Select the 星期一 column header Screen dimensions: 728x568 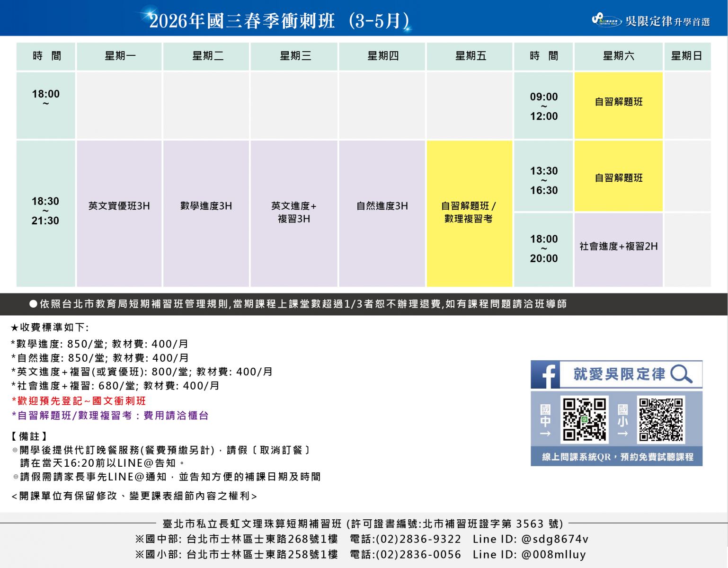119,56
